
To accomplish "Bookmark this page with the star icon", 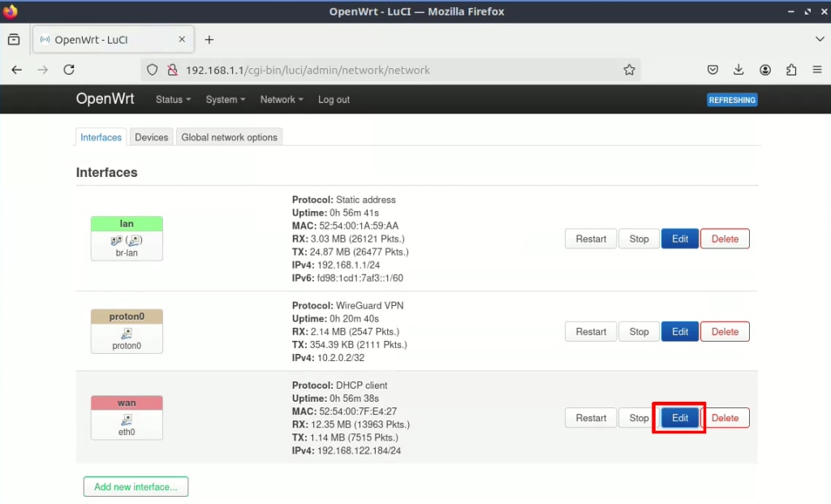I will coord(629,70).
